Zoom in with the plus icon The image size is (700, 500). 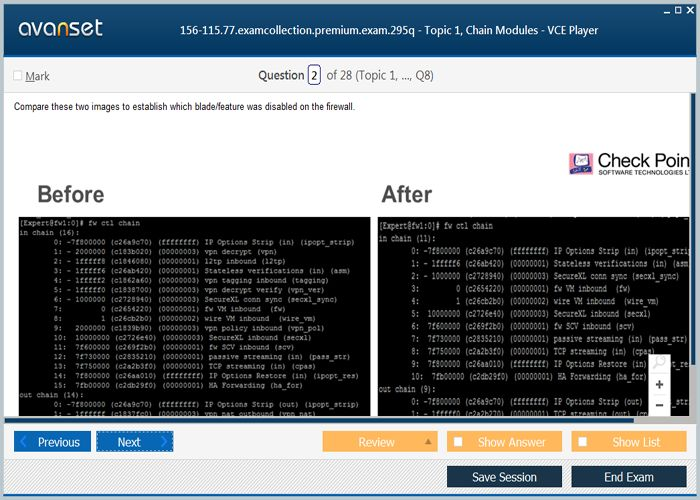pos(659,385)
